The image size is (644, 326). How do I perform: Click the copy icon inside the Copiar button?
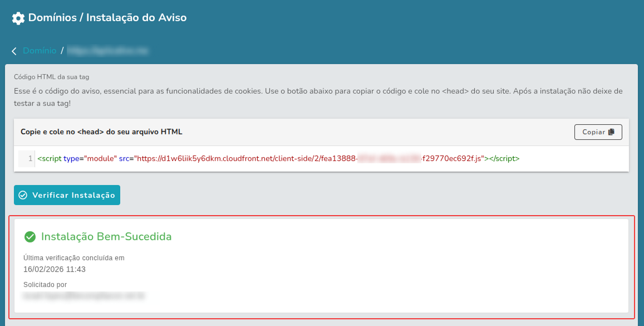(611, 132)
